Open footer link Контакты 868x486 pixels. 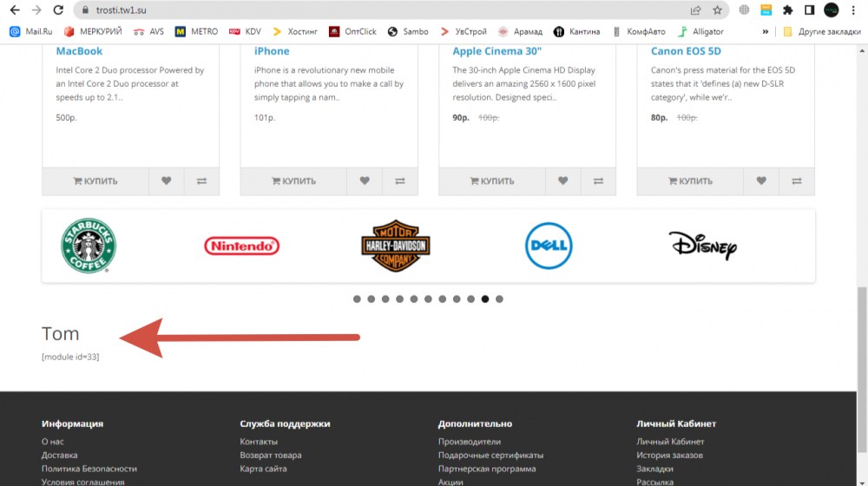click(259, 442)
